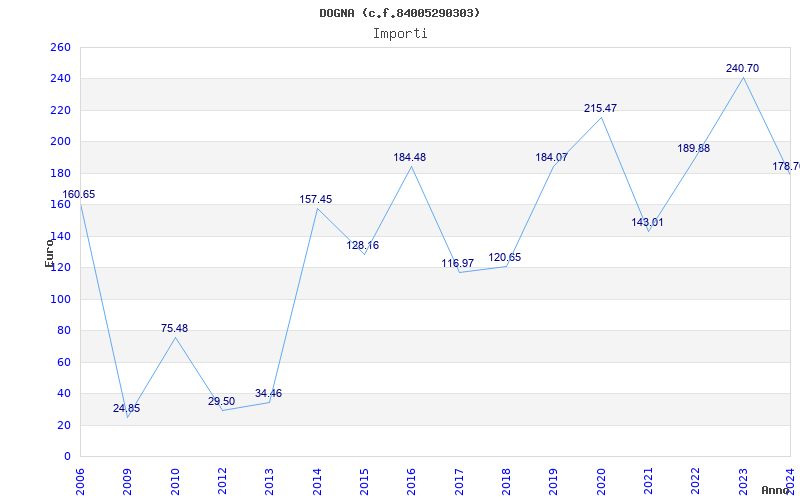Image resolution: width=800 pixels, height=500 pixels.
Task: Click the data label 24.85
Action: click(x=127, y=408)
